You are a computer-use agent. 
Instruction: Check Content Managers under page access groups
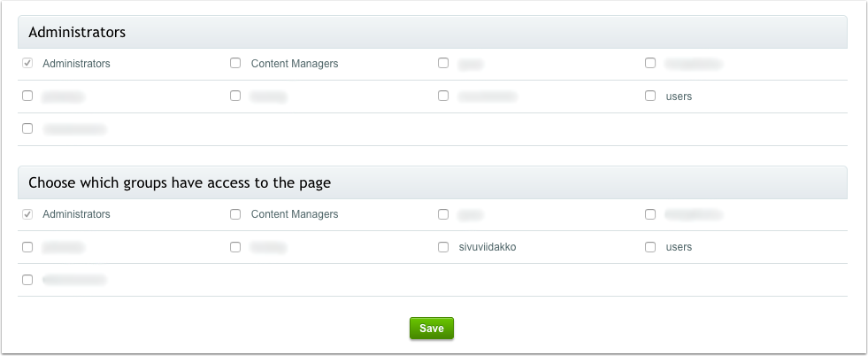point(235,213)
